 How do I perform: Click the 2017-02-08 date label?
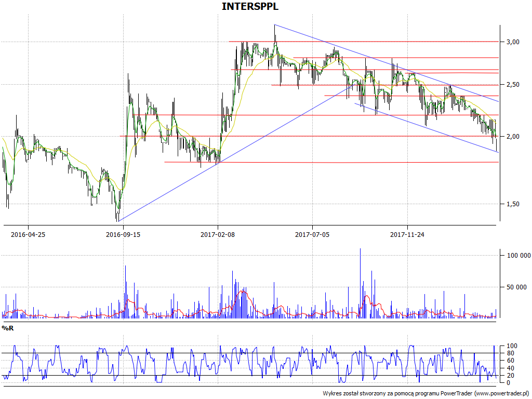218,234
